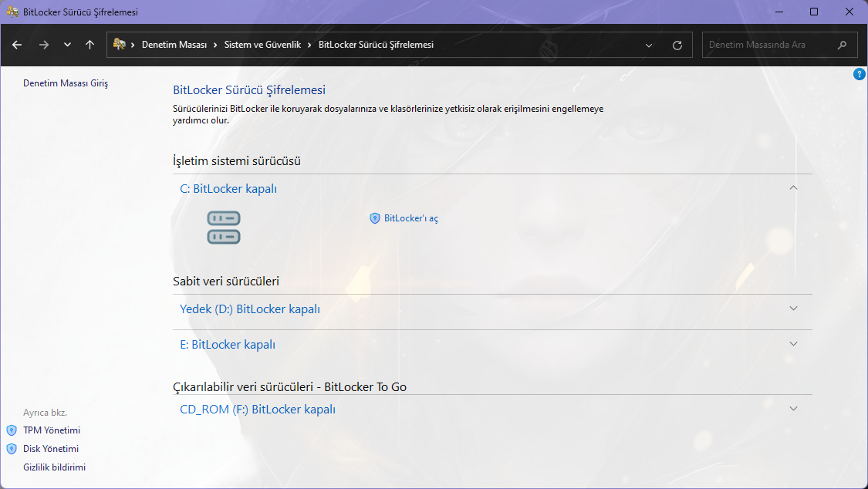Image resolution: width=868 pixels, height=489 pixels.
Task: Go back with the back arrow
Action: 17,45
